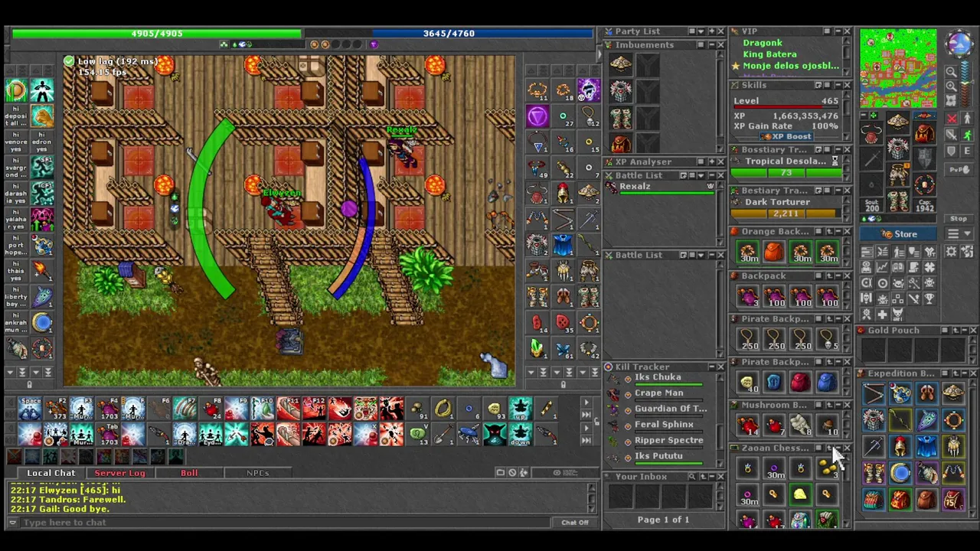Activate the XP Boost button
Screen dimensions: 980x551
point(786,136)
